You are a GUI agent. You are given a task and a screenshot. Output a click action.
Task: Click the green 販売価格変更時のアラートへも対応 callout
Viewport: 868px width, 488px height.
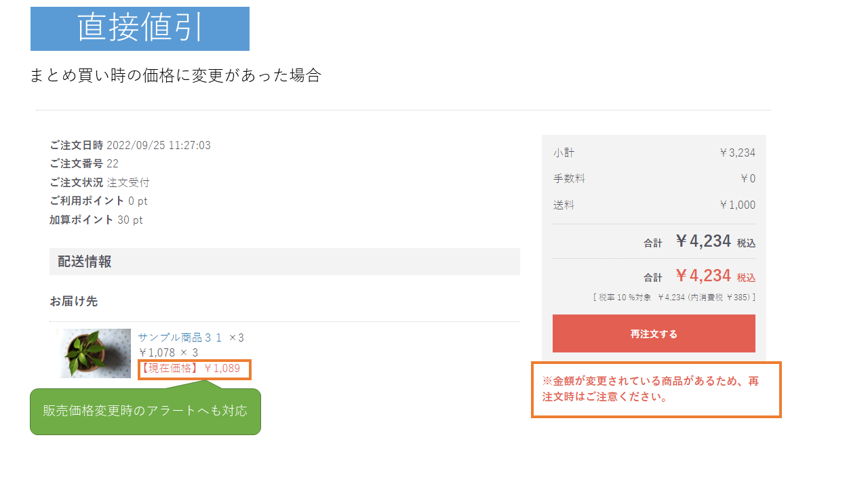pyautogui.click(x=145, y=411)
